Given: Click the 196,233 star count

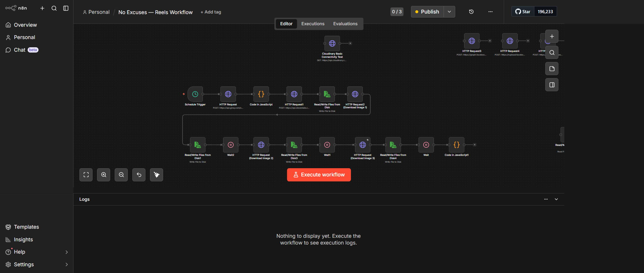Looking at the screenshot, I should [545, 11].
